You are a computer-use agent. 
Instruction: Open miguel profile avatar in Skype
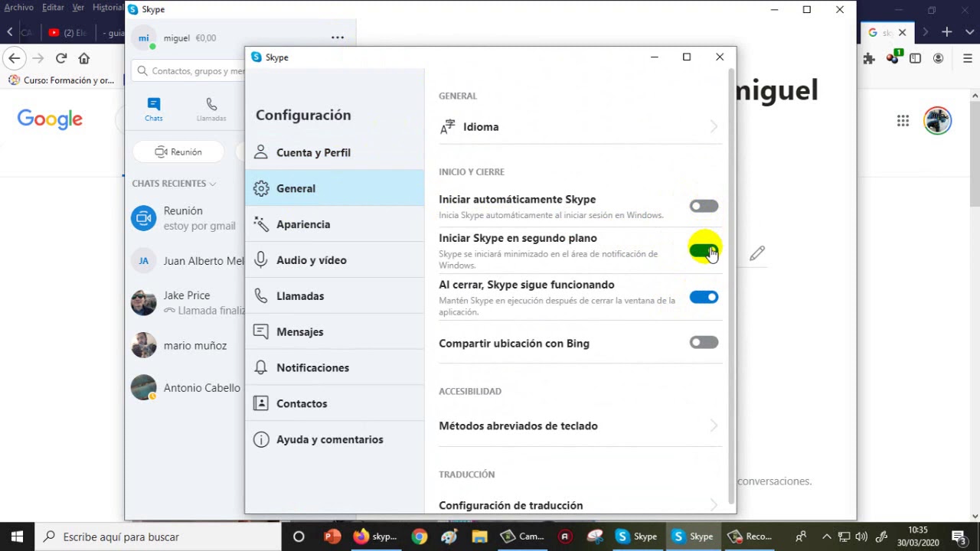(x=144, y=37)
